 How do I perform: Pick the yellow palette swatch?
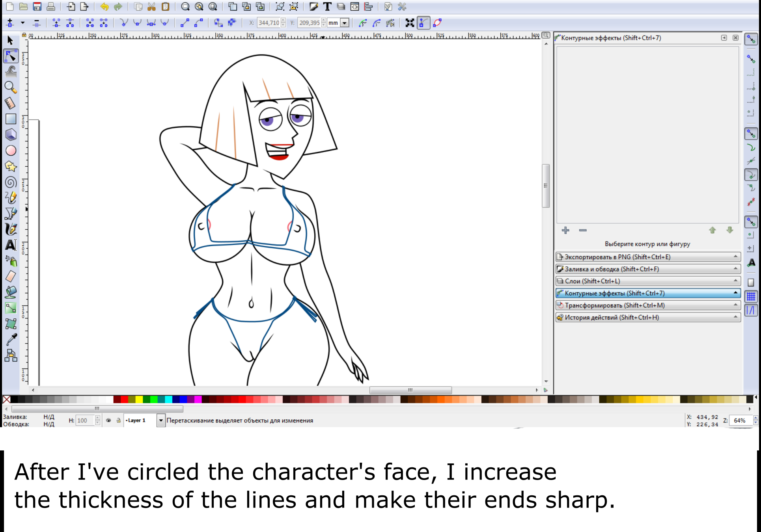139,400
